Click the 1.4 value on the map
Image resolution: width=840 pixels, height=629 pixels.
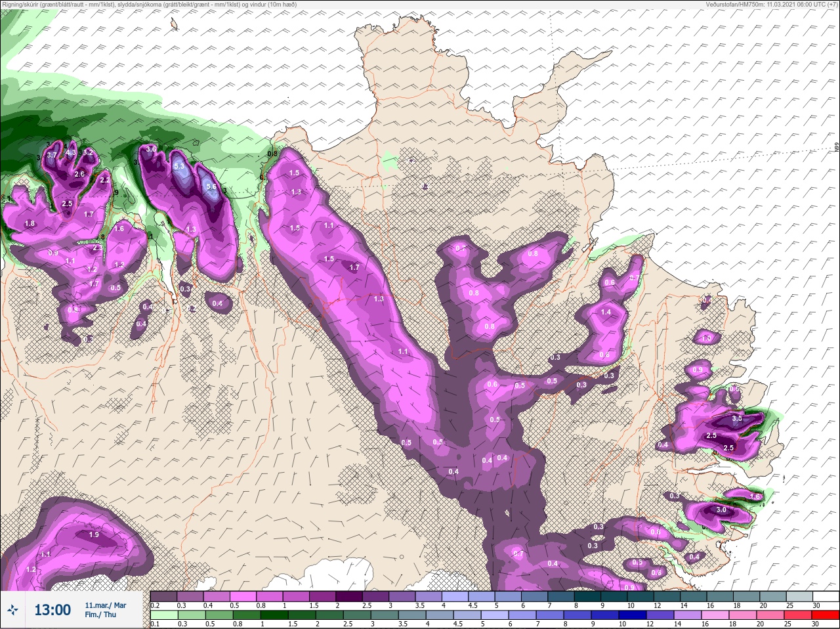click(606, 313)
